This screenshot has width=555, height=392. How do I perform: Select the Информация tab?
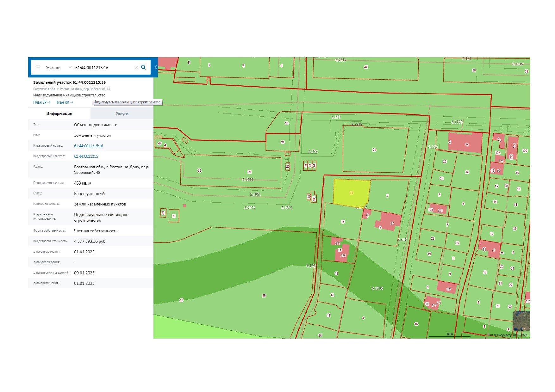coord(59,113)
